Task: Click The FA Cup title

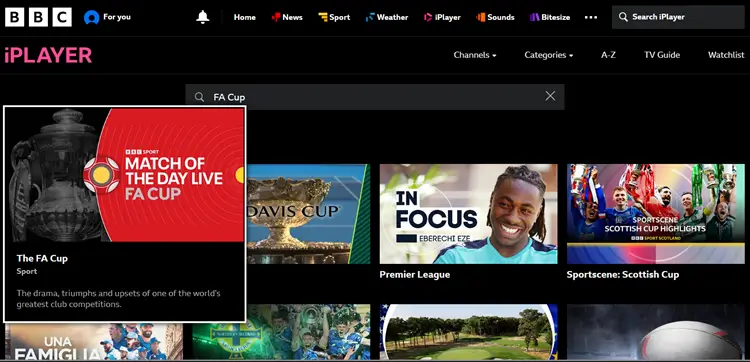Action: (x=42, y=258)
